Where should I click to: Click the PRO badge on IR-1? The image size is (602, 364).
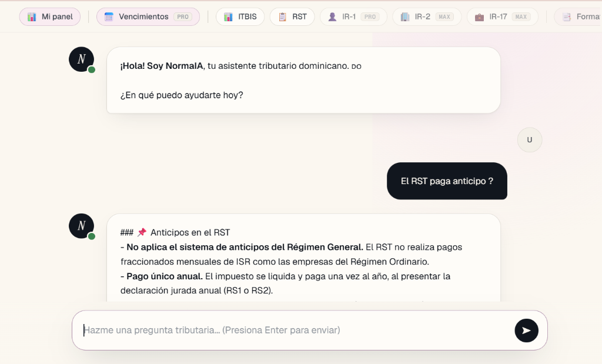click(x=370, y=17)
